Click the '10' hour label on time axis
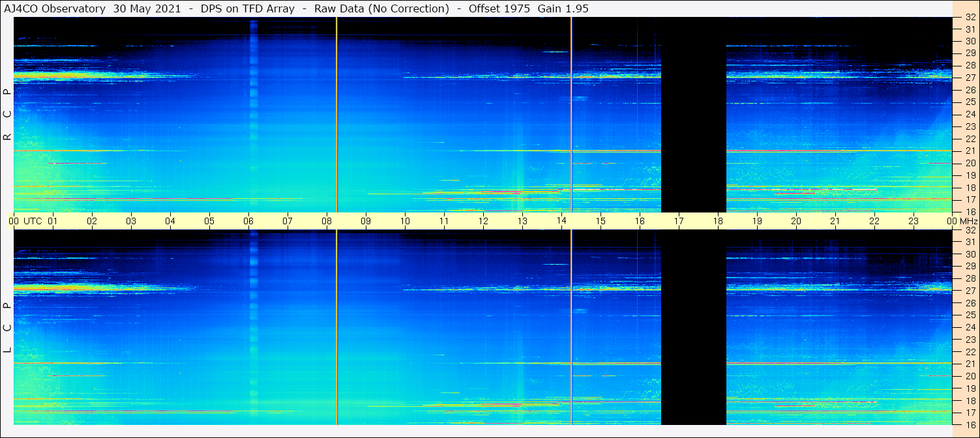The width and height of the screenshot is (980, 438). pyautogui.click(x=405, y=221)
